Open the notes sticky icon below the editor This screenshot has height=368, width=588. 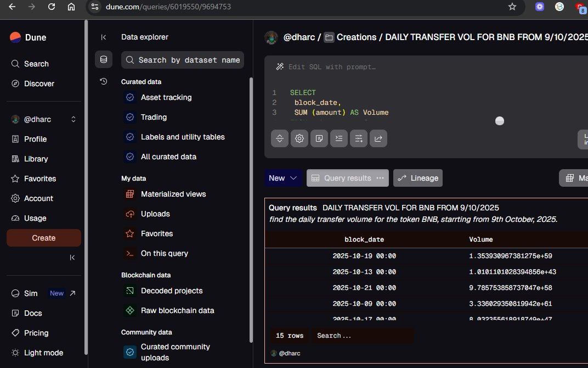pos(319,138)
